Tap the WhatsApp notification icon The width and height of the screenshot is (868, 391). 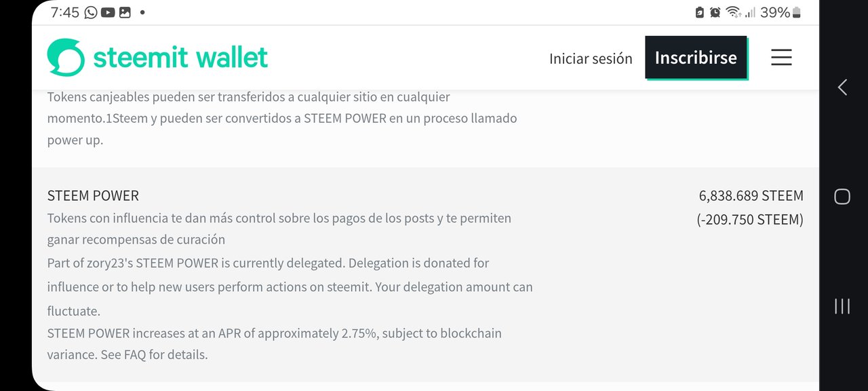[x=91, y=12]
